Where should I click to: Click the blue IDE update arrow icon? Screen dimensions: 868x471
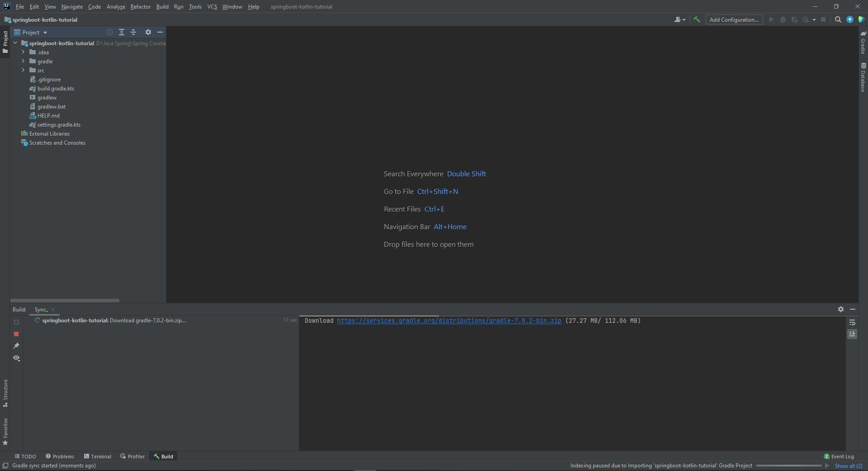click(850, 19)
